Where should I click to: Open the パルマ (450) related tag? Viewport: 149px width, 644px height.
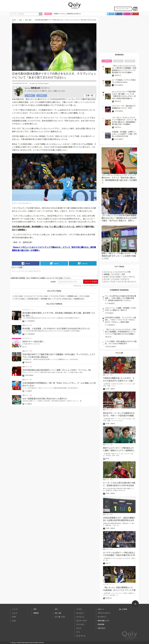[x=18, y=296]
